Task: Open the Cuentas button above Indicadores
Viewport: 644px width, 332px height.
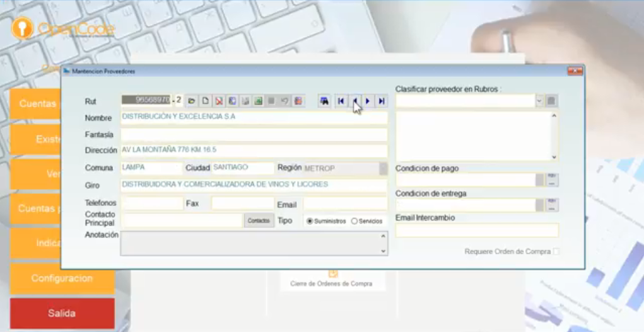Action: pos(35,209)
